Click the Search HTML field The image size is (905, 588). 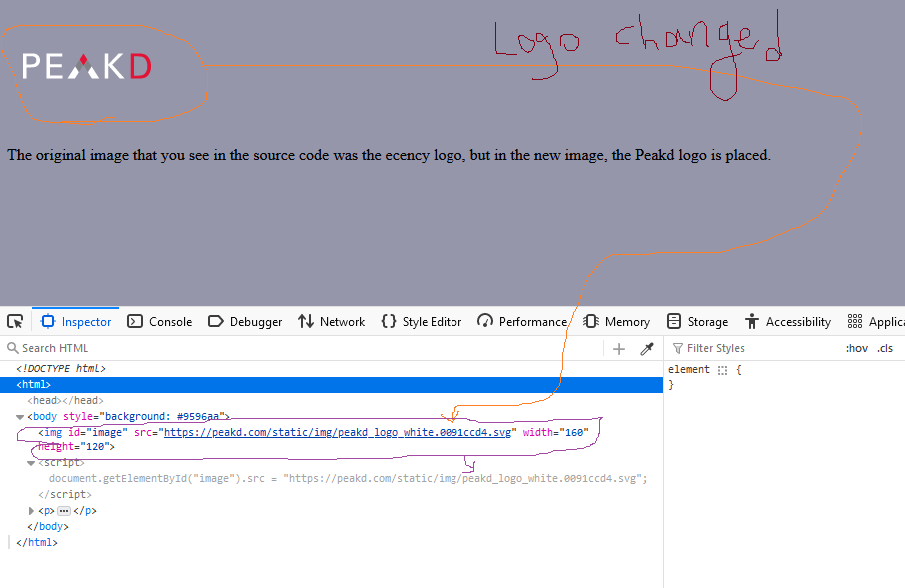pos(303,348)
